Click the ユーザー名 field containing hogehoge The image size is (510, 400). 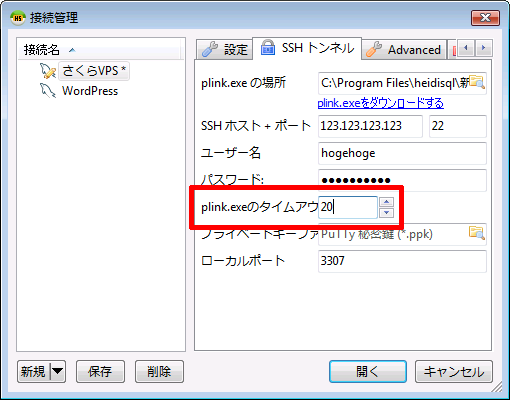click(402, 153)
